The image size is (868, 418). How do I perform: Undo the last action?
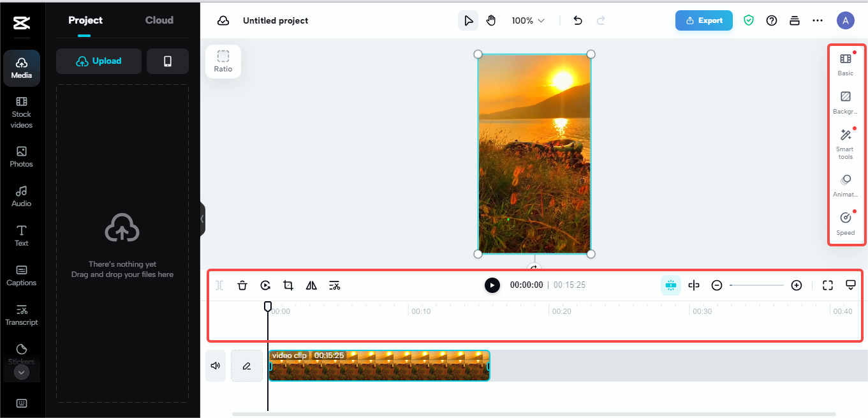pos(578,20)
